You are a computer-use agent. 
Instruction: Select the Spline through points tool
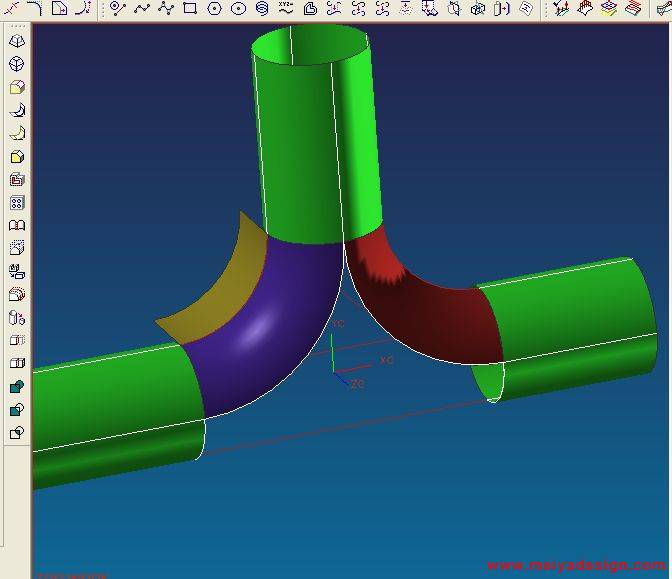tap(141, 9)
